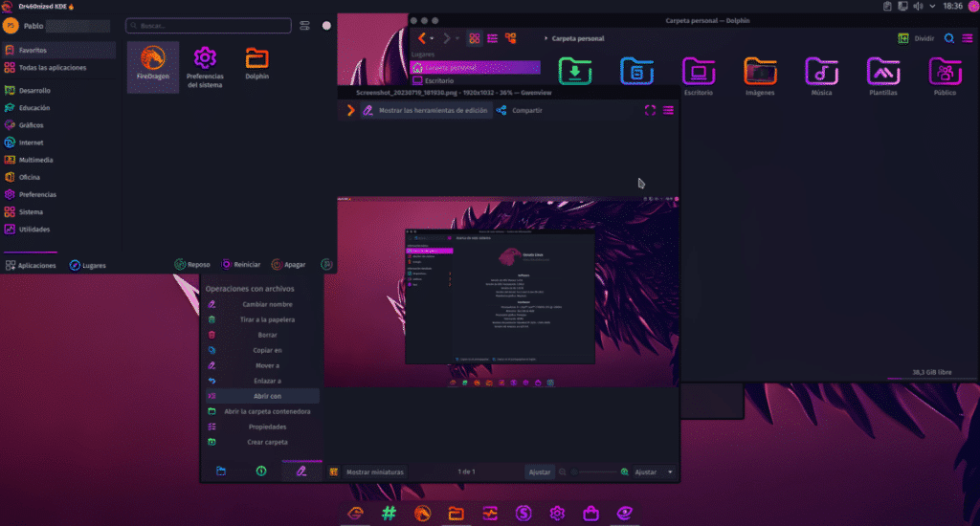Open the Música folder in Dolphin
The image size is (980, 526).
821,76
